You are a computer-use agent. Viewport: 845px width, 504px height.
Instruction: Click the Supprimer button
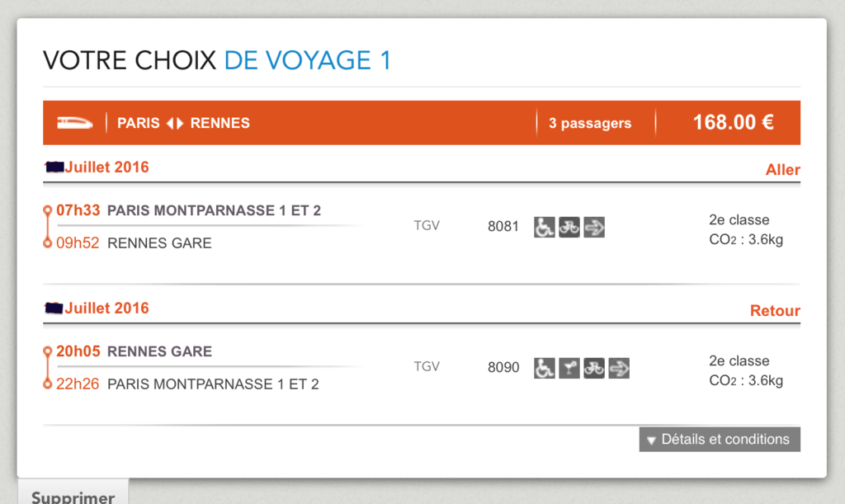point(73,492)
